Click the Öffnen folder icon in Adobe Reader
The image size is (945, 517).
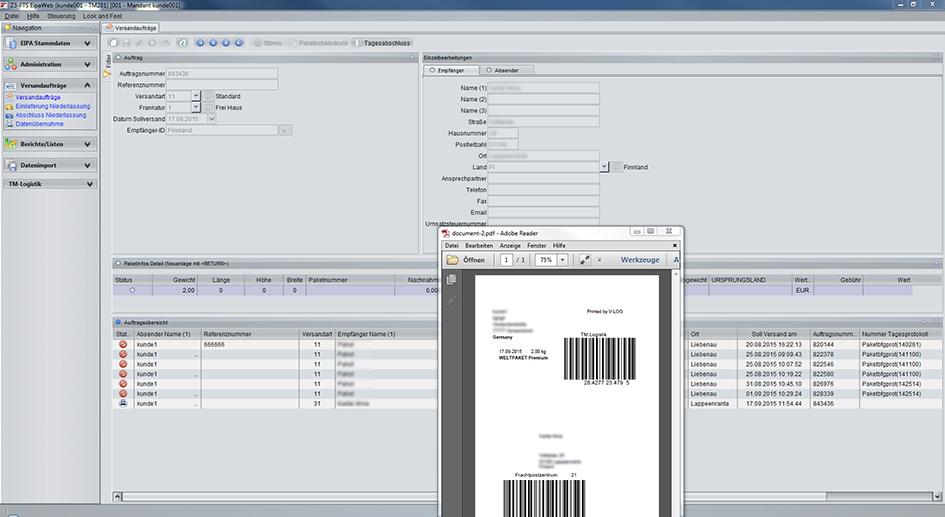click(x=452, y=260)
